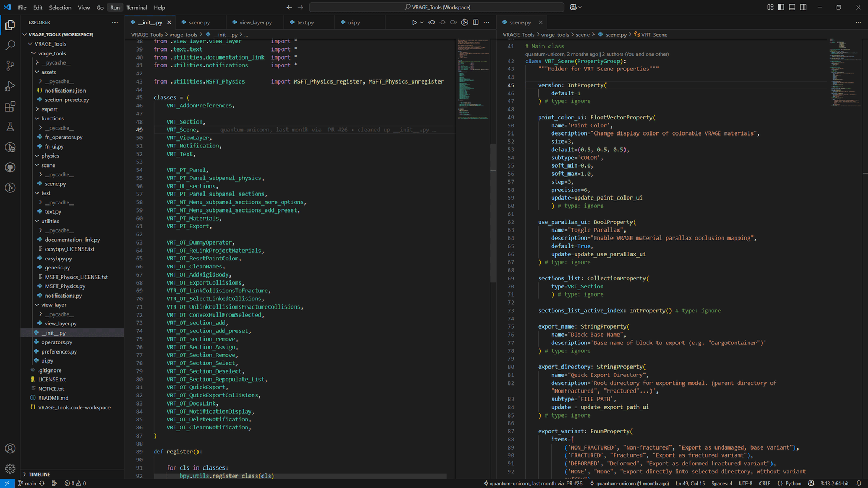Collapse the utilities folder
The image size is (868, 488).
[x=50, y=221]
